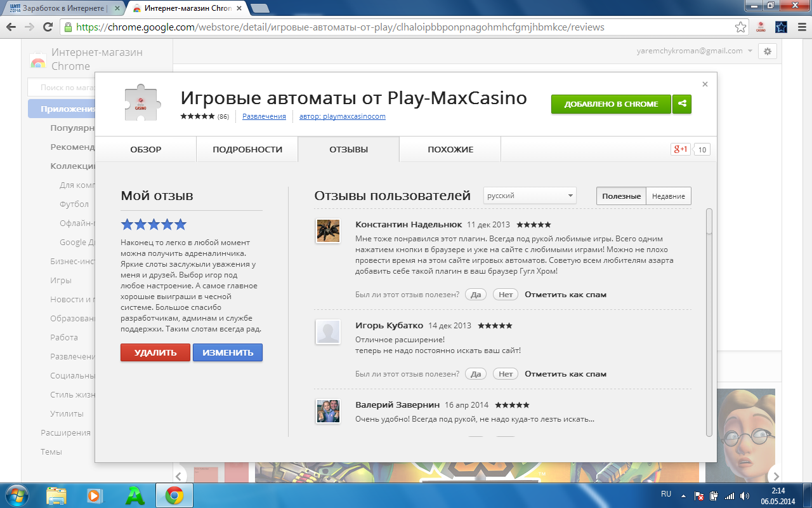
Task: Show previous item in the background carousel
Action: (180, 476)
